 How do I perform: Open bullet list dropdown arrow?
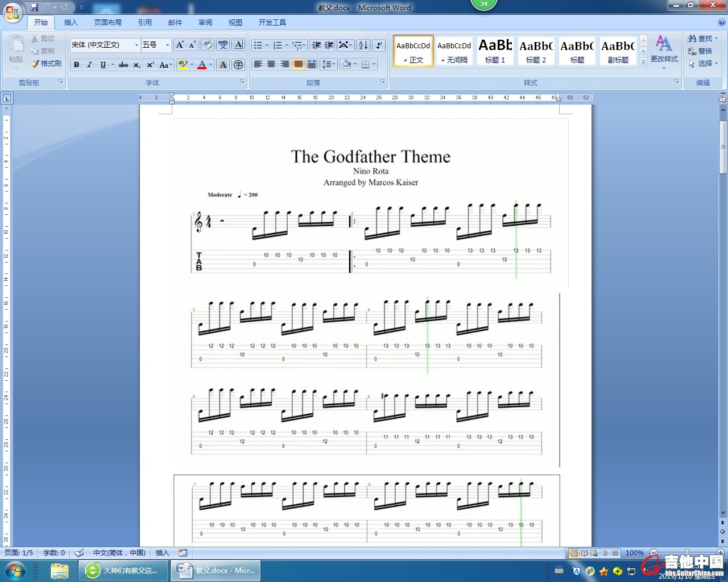[x=267, y=45]
